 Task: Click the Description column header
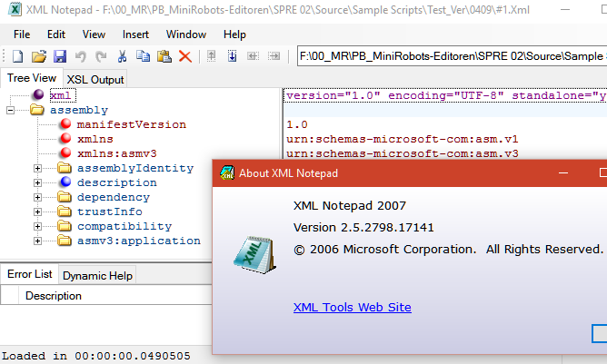click(54, 296)
